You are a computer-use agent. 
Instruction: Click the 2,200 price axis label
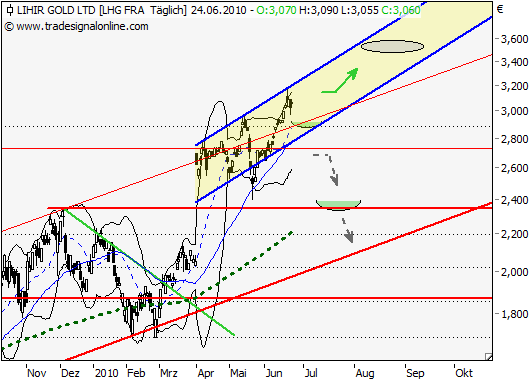[514, 234]
